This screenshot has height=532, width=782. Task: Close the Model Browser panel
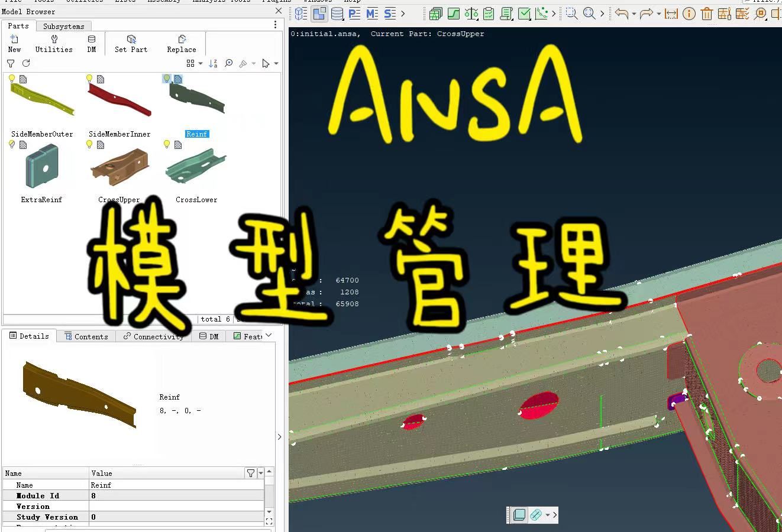click(x=279, y=11)
